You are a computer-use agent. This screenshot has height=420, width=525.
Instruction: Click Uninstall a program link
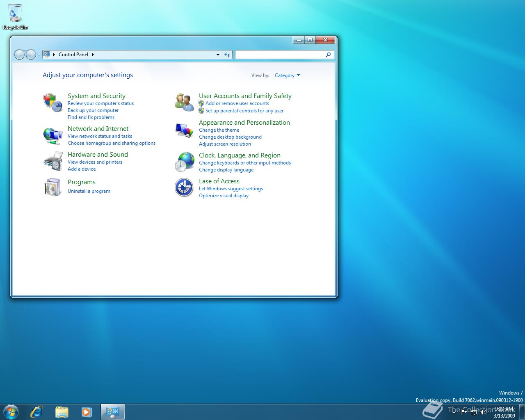click(89, 191)
